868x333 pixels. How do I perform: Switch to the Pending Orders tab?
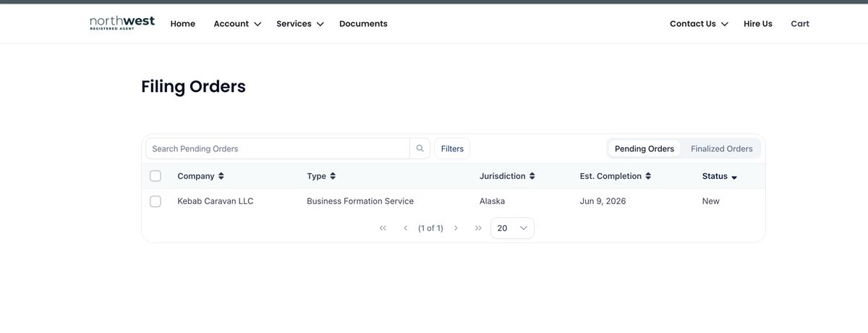tap(644, 148)
